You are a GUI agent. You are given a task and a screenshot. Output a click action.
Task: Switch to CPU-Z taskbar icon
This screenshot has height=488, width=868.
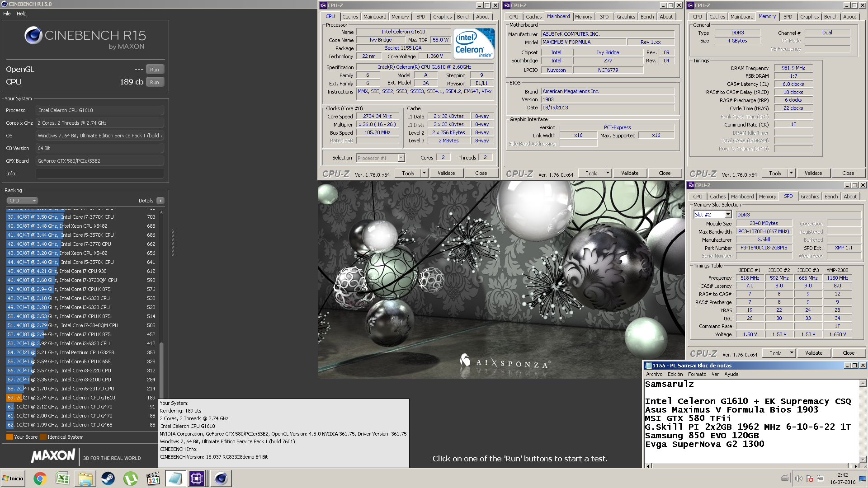[197, 479]
